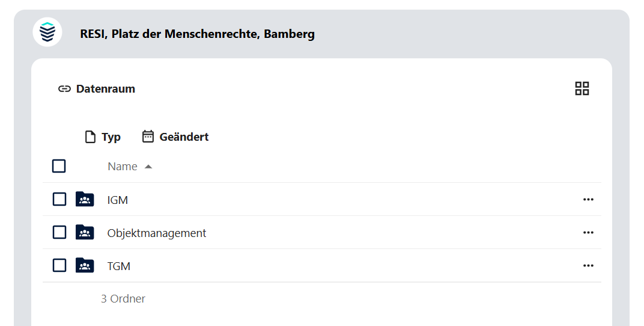Select the Objektmanagement row checkbox
The image size is (644, 326).
point(59,232)
